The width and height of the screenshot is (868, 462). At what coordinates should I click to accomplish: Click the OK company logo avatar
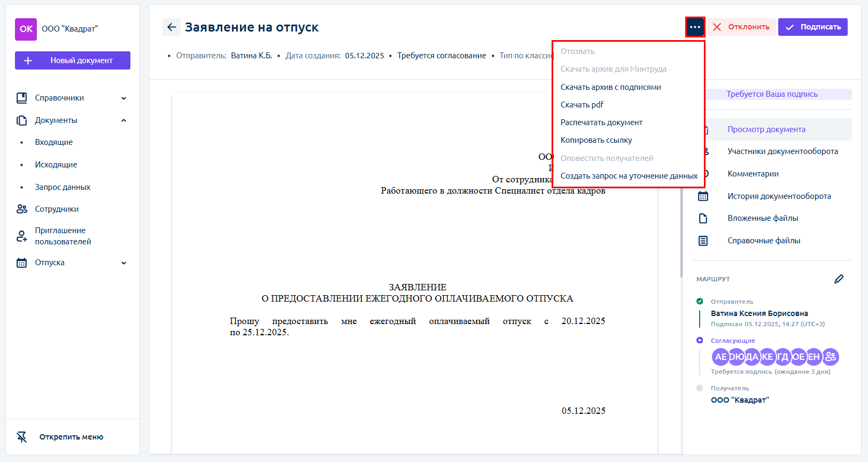[x=26, y=29]
